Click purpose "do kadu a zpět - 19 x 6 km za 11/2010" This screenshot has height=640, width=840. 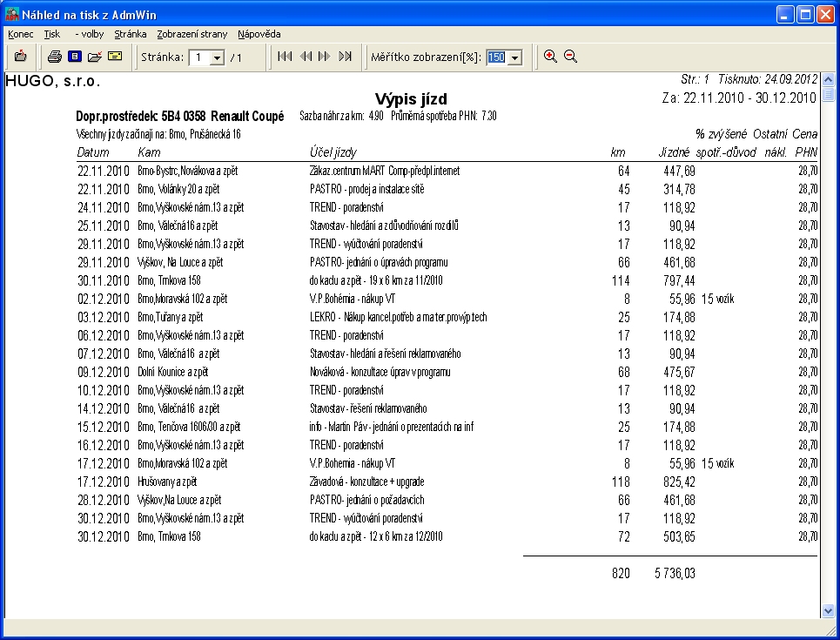376,281
